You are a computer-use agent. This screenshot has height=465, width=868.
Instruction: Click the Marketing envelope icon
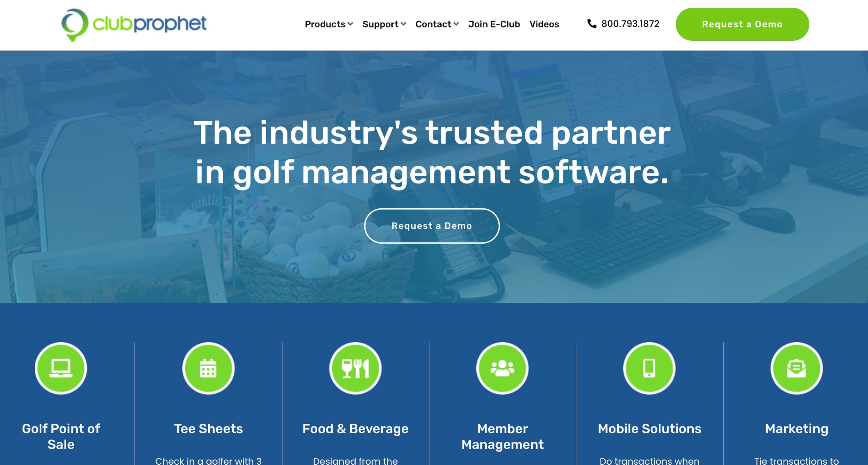796,368
